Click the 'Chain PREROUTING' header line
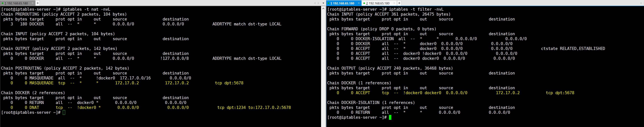644x127 pixels. (64, 14)
